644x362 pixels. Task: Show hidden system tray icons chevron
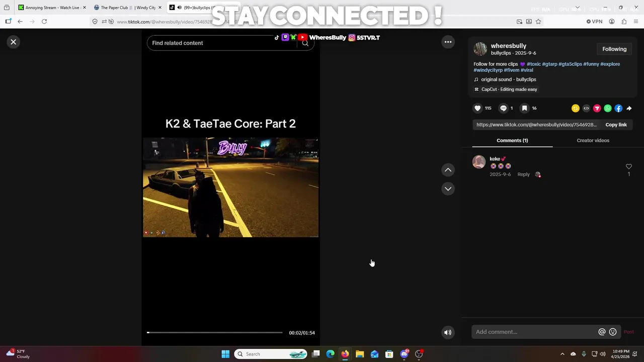pyautogui.click(x=562, y=354)
